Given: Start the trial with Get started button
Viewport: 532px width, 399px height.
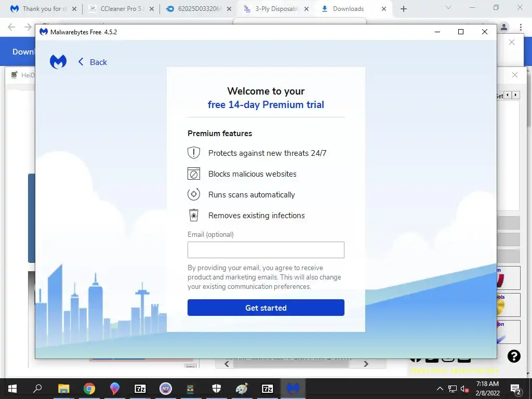Looking at the screenshot, I should [x=266, y=308].
